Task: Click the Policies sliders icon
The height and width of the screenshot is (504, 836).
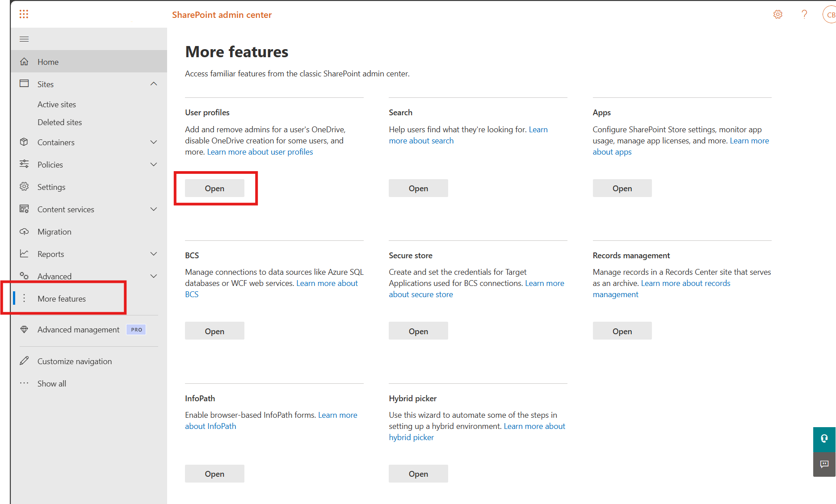Action: point(24,164)
